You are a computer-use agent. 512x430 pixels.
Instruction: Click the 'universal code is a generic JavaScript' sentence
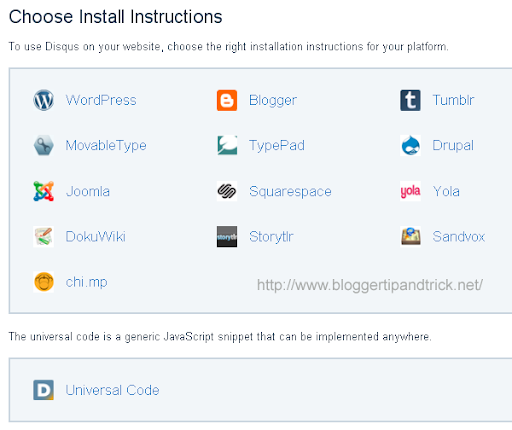220,337
